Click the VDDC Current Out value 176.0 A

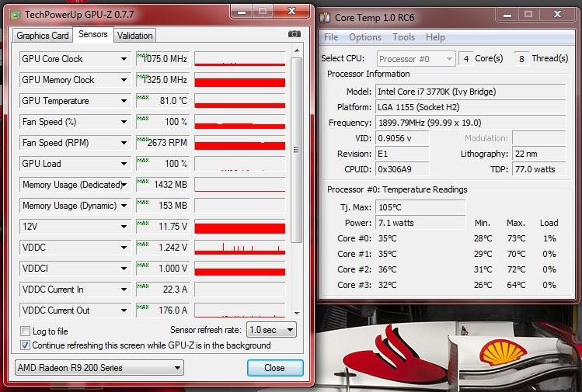pos(173,310)
